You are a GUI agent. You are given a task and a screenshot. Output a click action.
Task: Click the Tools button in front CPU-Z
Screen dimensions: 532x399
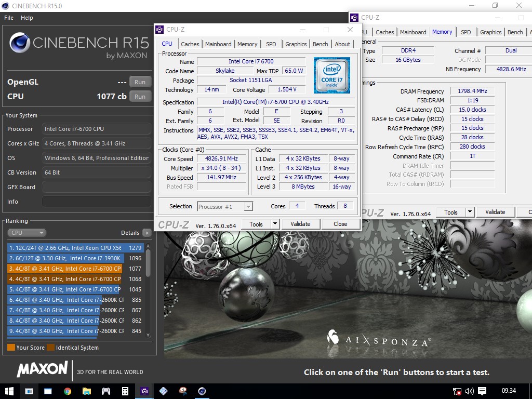[256, 224]
